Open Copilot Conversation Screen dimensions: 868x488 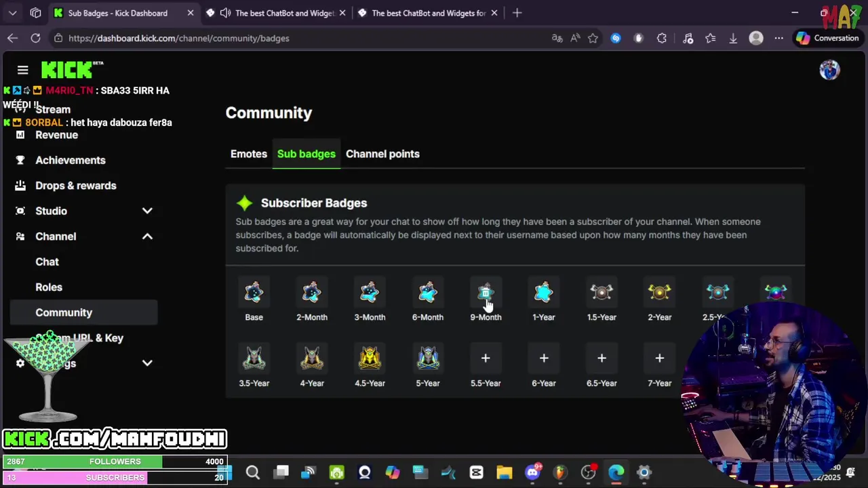coord(827,38)
